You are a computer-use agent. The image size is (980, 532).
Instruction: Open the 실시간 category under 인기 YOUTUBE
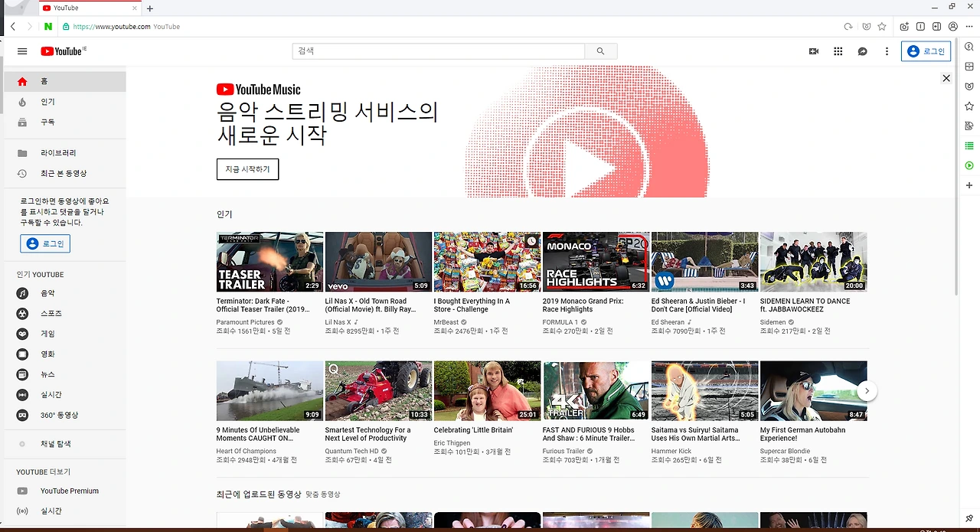[65, 395]
